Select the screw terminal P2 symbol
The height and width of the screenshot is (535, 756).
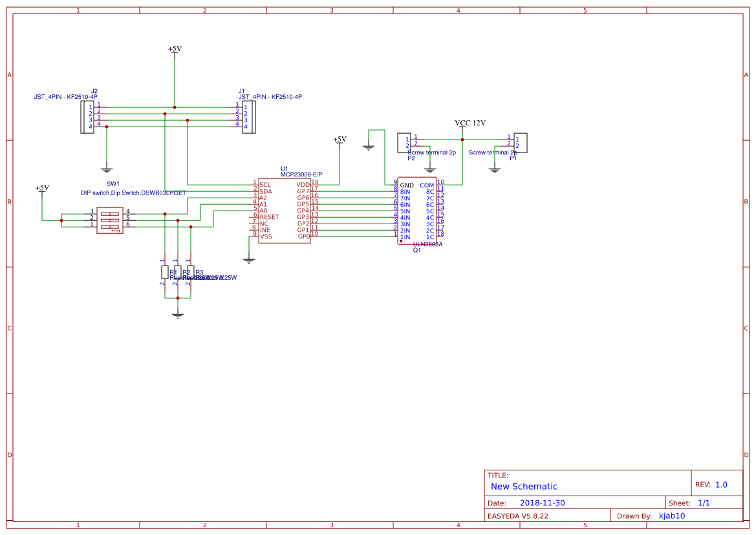(404, 142)
